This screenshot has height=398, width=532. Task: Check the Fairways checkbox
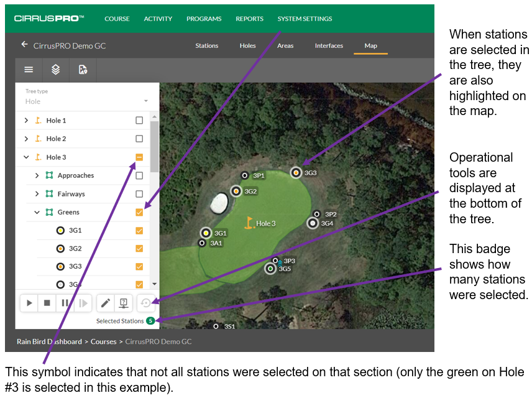click(x=139, y=194)
